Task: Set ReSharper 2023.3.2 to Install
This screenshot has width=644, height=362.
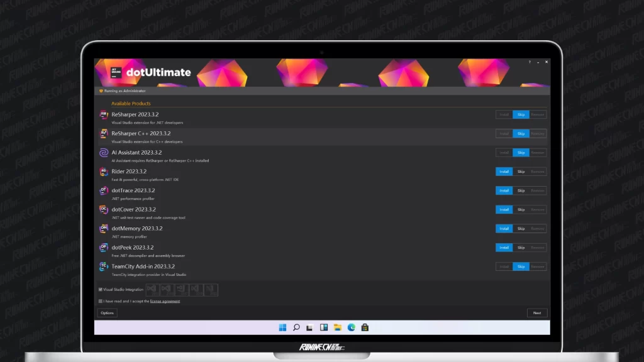Action: click(x=504, y=114)
